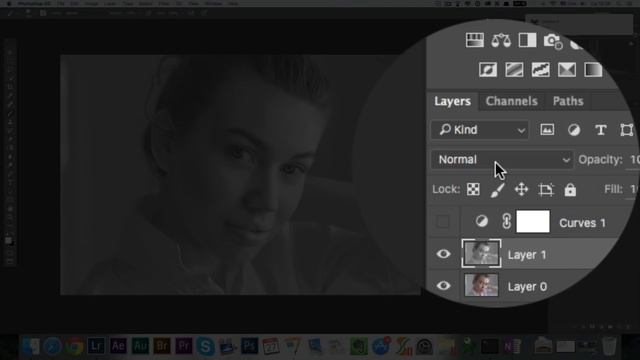This screenshot has width=640, height=360.
Task: Add a Photo Filter adjustment
Action: click(553, 41)
